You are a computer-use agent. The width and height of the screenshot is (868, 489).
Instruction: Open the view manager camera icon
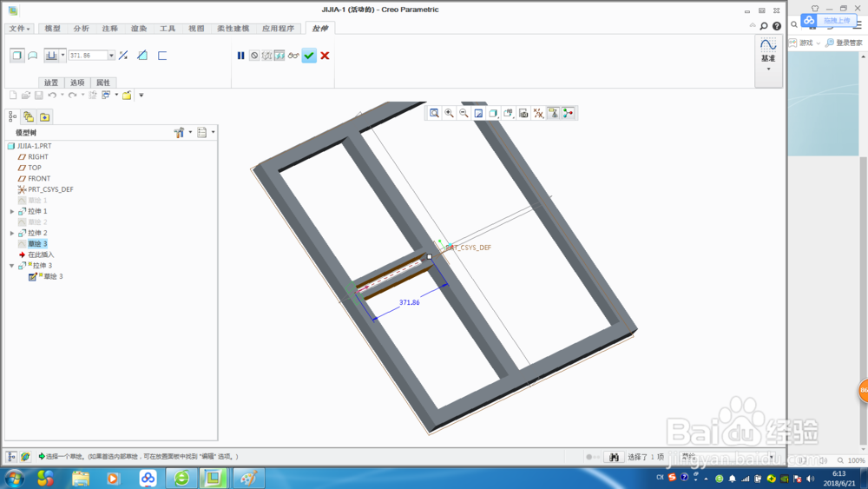523,113
